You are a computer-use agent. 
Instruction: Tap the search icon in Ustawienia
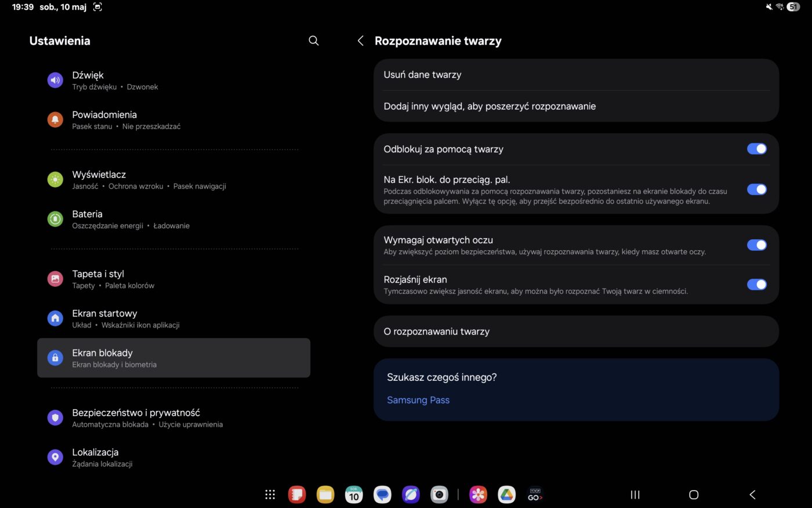coord(314,41)
